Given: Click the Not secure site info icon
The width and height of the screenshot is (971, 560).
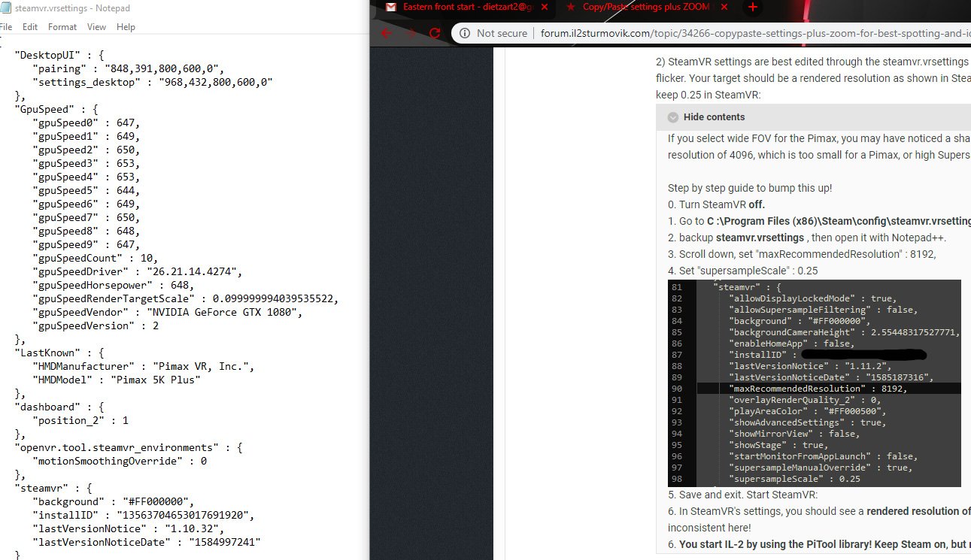Looking at the screenshot, I should click(464, 33).
